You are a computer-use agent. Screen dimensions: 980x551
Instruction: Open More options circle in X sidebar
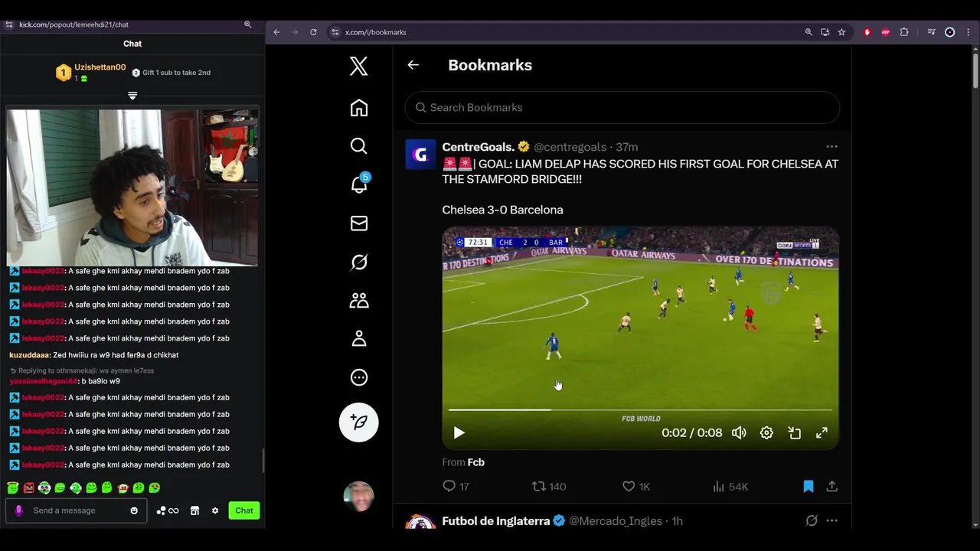coord(358,377)
